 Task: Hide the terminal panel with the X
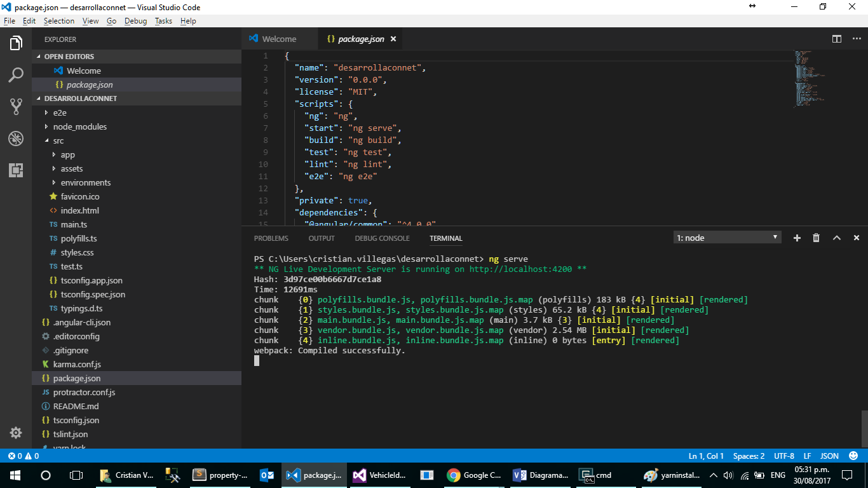coord(856,238)
